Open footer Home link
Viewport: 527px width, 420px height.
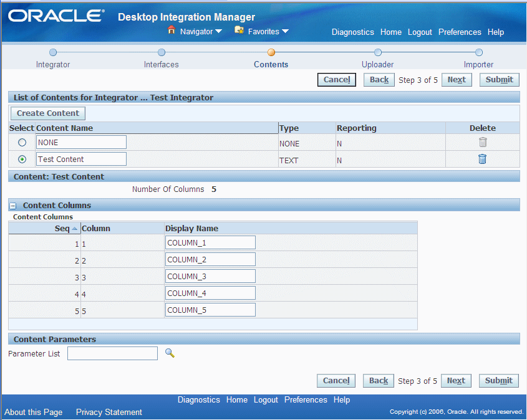(237, 400)
